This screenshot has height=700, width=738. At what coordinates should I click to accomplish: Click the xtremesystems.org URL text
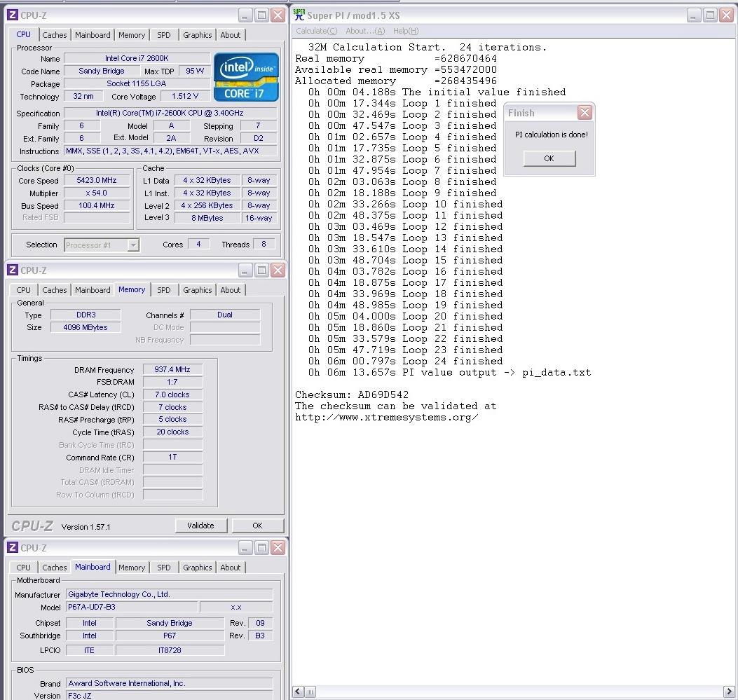point(386,418)
